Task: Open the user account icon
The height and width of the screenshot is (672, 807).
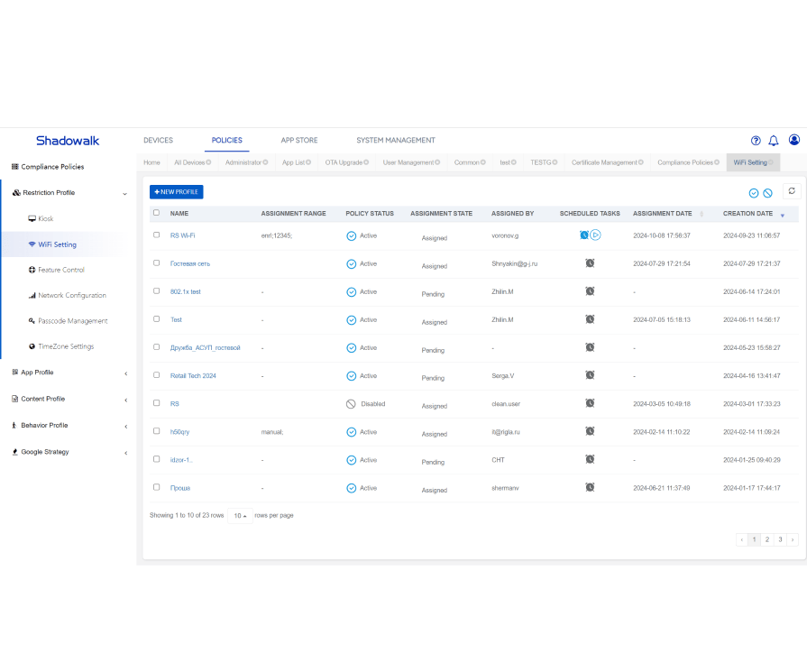Action: click(x=794, y=140)
